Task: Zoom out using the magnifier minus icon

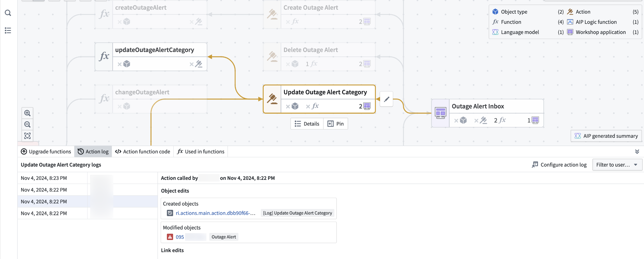Action: click(x=27, y=124)
